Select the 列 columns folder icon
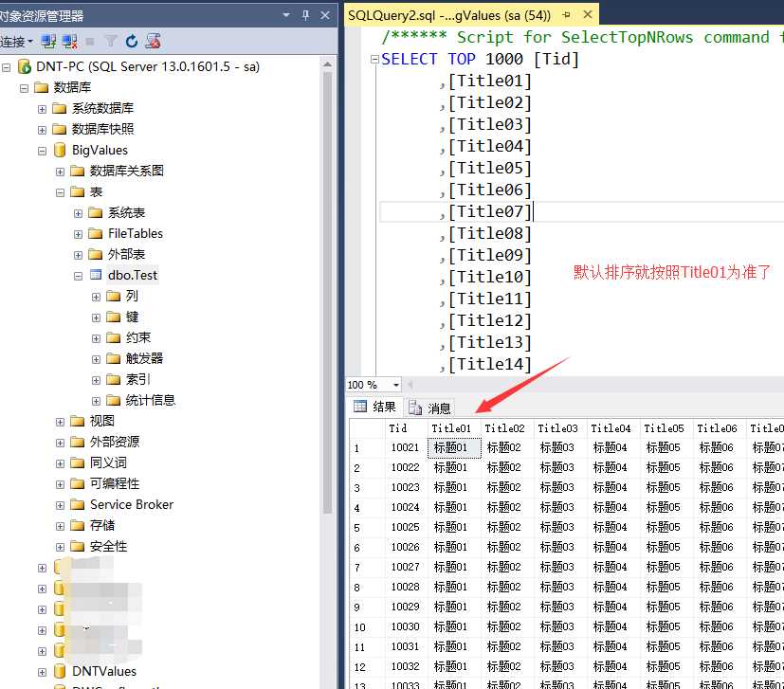Image resolution: width=784 pixels, height=689 pixels. point(114,297)
